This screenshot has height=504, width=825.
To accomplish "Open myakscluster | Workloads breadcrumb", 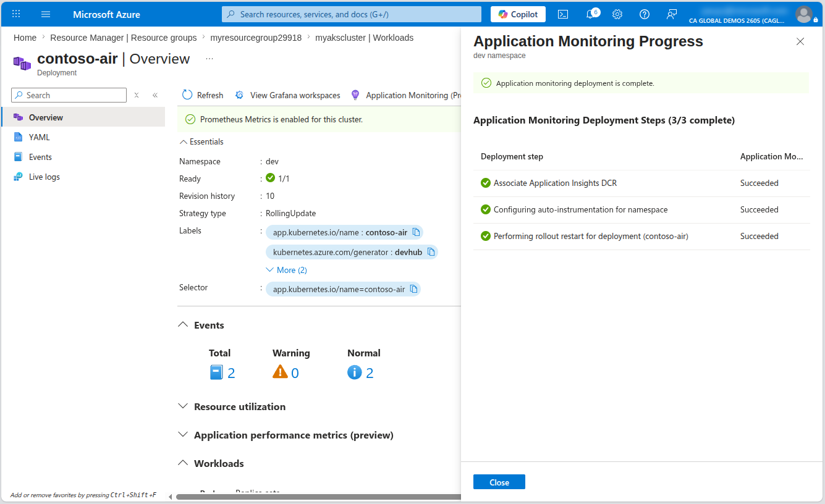I will pos(365,38).
